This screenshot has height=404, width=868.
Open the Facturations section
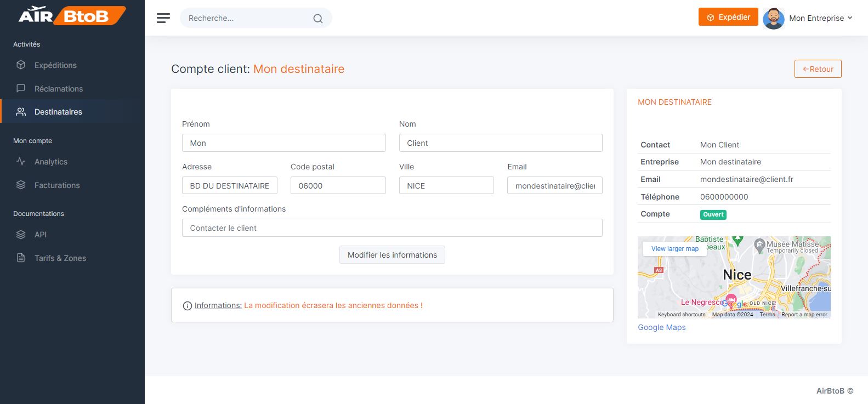[x=57, y=185]
